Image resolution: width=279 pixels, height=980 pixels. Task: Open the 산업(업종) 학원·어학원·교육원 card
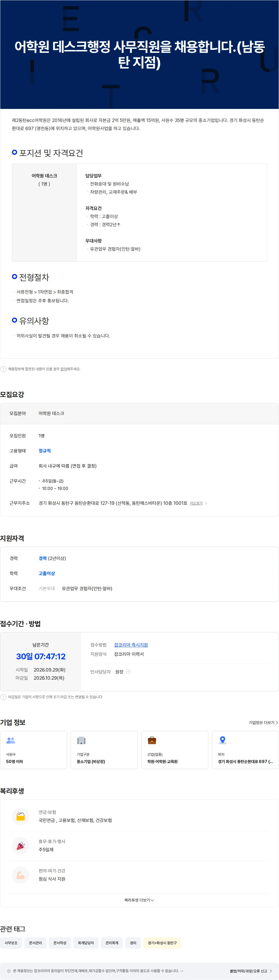175,750
